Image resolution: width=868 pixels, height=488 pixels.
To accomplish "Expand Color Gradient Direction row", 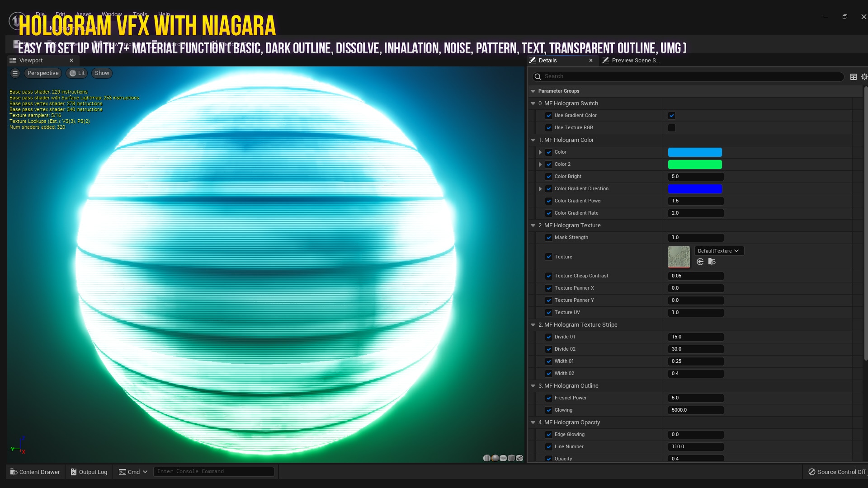I will 540,189.
